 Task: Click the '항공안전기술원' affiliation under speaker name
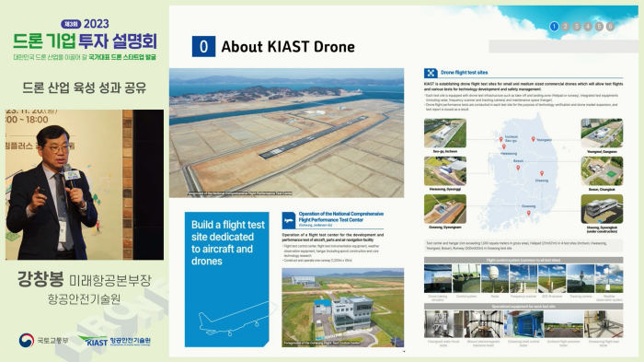(85, 298)
